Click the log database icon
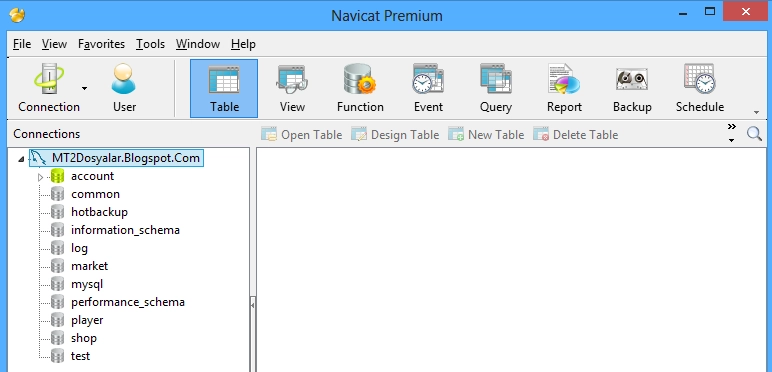Viewport: 772px width, 372px height. pyautogui.click(x=58, y=248)
